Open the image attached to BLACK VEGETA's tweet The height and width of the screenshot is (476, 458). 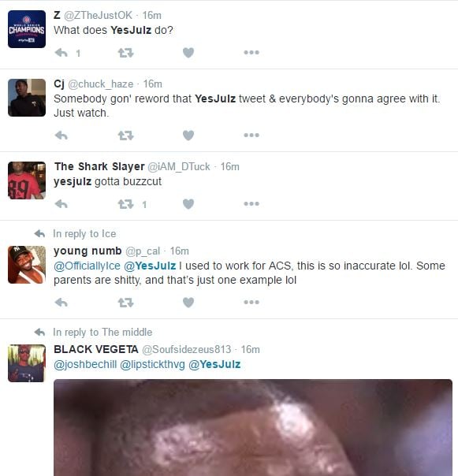coord(253,427)
